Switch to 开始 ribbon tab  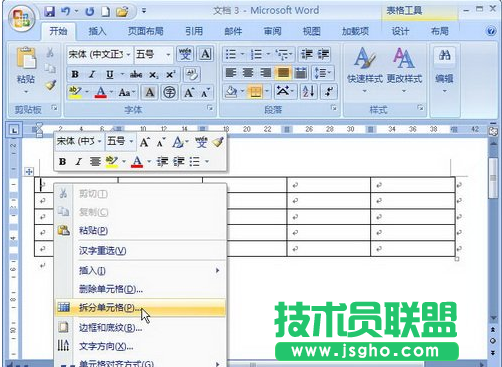pyautogui.click(x=58, y=31)
